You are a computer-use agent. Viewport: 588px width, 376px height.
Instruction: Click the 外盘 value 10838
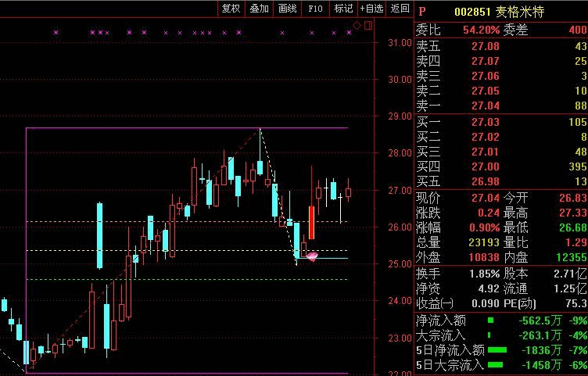[484, 257]
